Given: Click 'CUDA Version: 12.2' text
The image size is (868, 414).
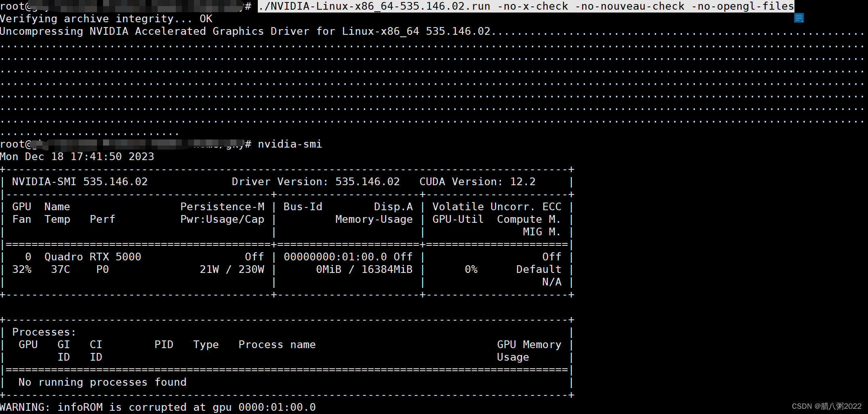Looking at the screenshot, I should tap(478, 182).
